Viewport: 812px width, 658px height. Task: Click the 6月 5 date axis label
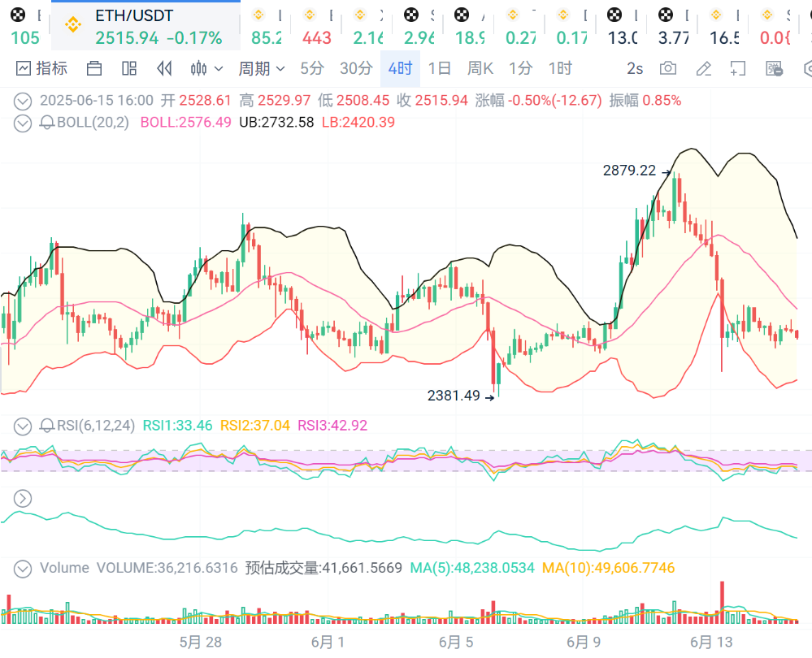(x=456, y=643)
